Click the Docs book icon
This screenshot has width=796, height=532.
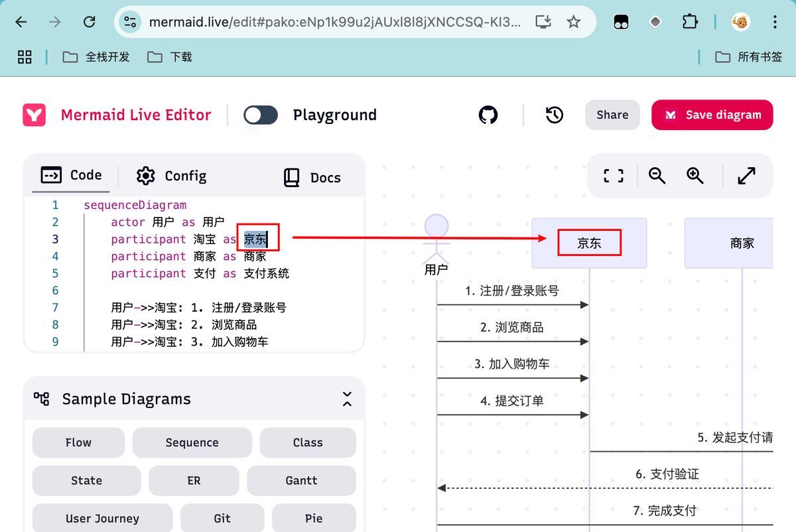291,177
